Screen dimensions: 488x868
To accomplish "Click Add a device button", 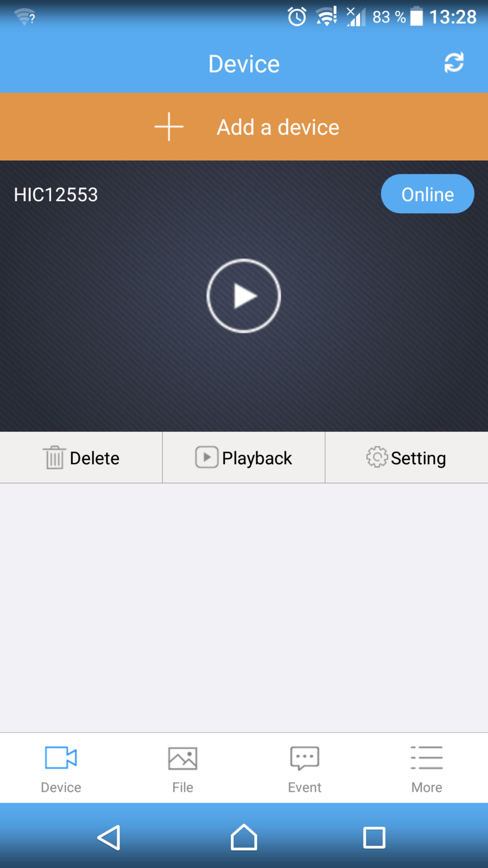I will click(244, 126).
